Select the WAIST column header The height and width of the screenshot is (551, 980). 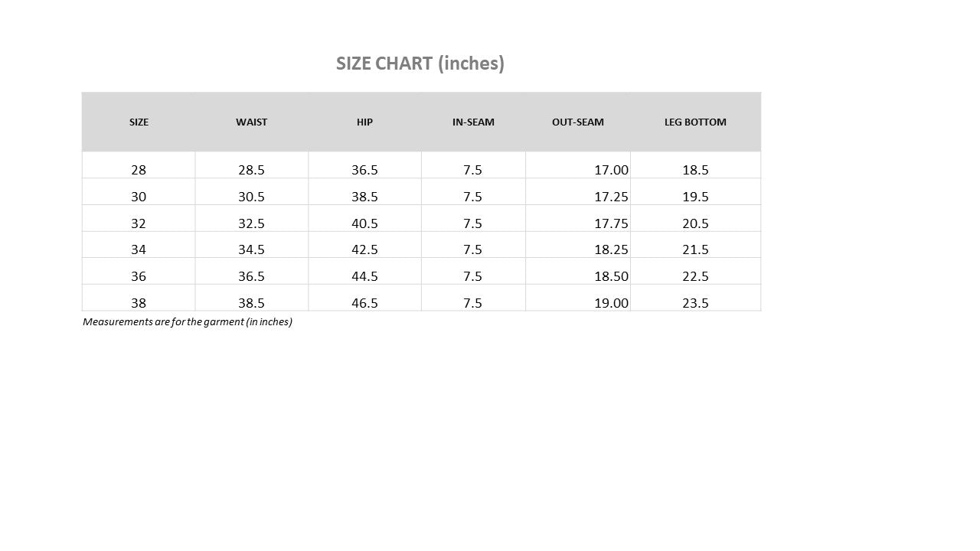(251, 122)
